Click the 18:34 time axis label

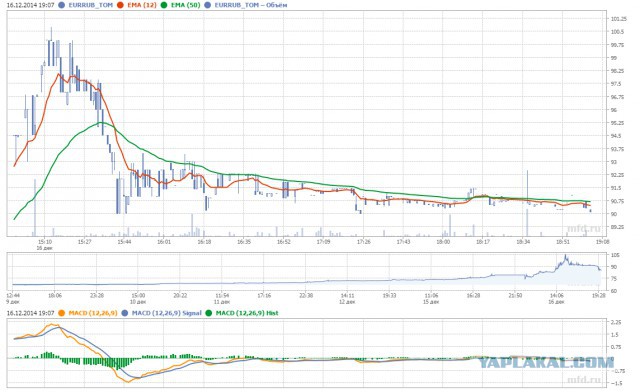coord(523,242)
